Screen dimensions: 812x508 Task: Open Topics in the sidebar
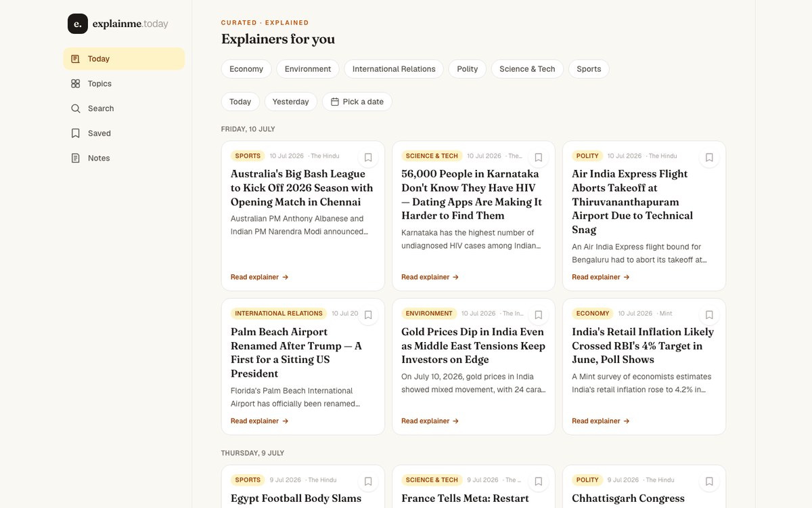(124, 84)
